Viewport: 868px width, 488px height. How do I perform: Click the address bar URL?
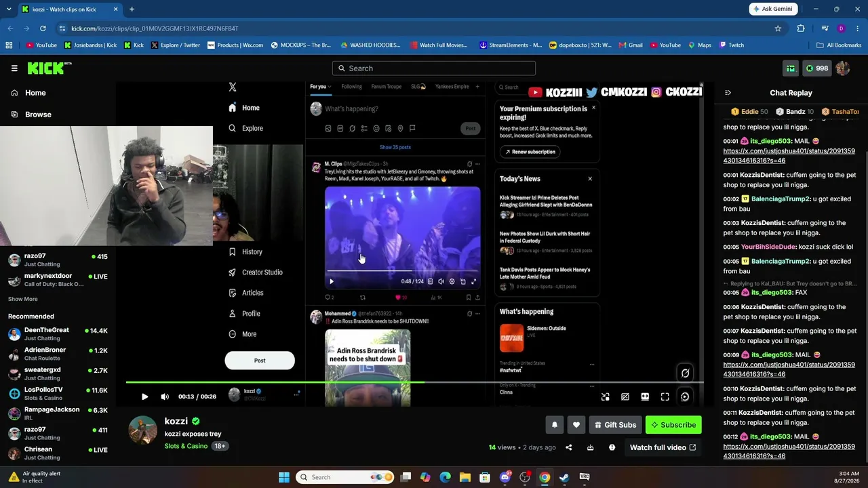155,28
